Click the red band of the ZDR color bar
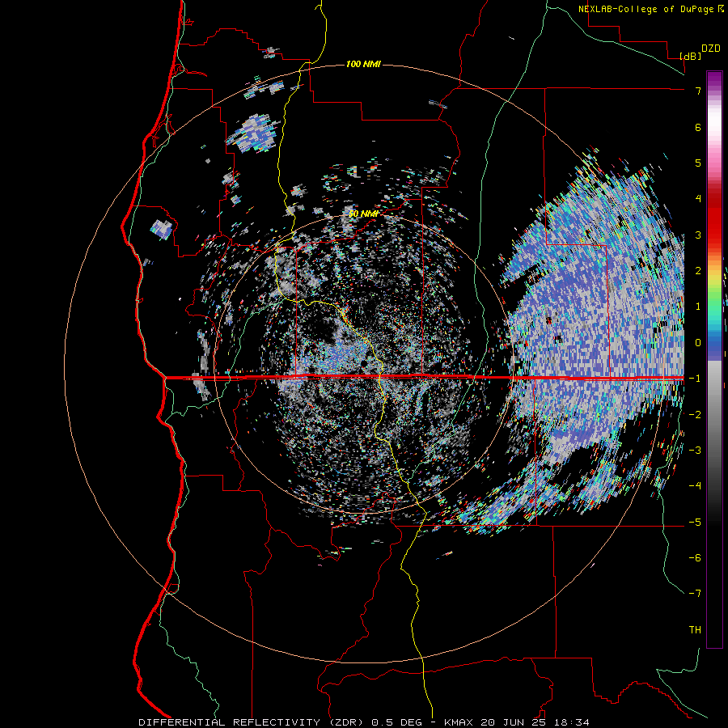The height and width of the screenshot is (728, 728). pyautogui.click(x=714, y=218)
